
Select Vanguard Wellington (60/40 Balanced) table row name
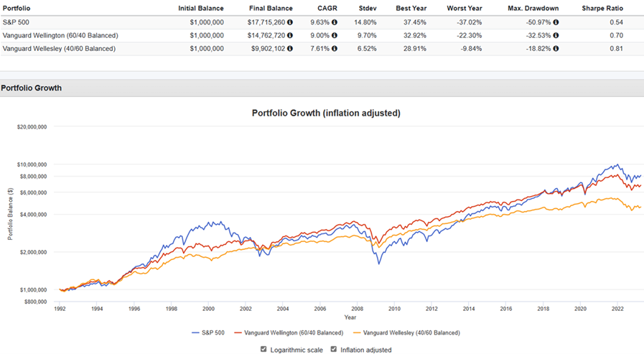(x=60, y=35)
